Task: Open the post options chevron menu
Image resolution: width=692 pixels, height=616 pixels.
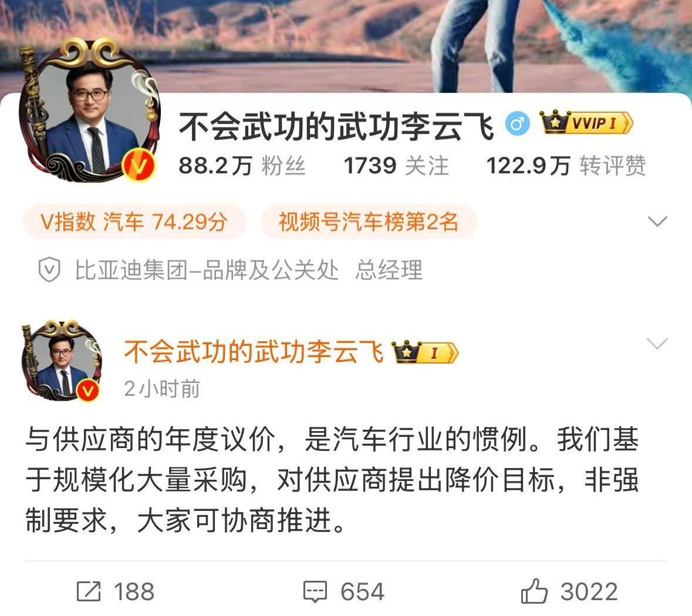Action: point(657,343)
